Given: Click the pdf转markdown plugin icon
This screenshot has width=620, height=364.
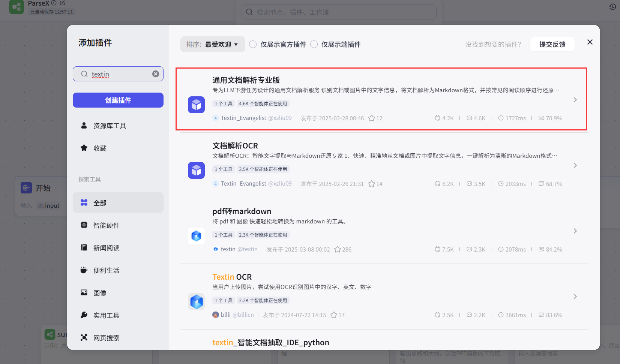Looking at the screenshot, I should 196,236.
